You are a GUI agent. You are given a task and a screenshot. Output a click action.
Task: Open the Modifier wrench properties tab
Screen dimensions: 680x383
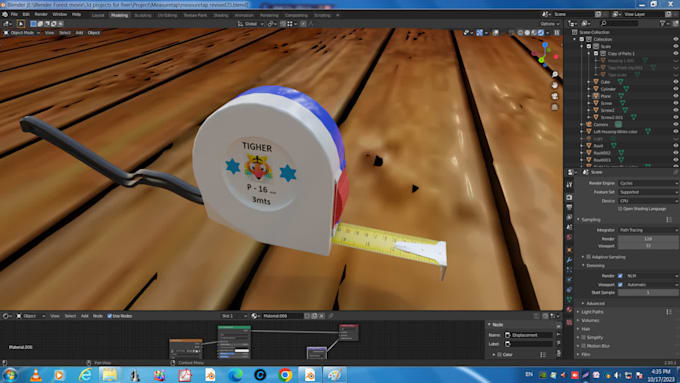point(569,260)
